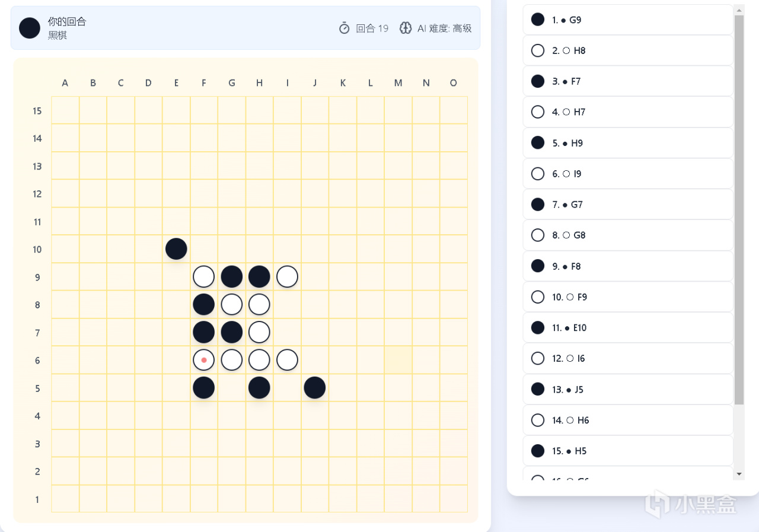Click the large black stone player icon
The image size is (759, 532).
click(x=30, y=28)
